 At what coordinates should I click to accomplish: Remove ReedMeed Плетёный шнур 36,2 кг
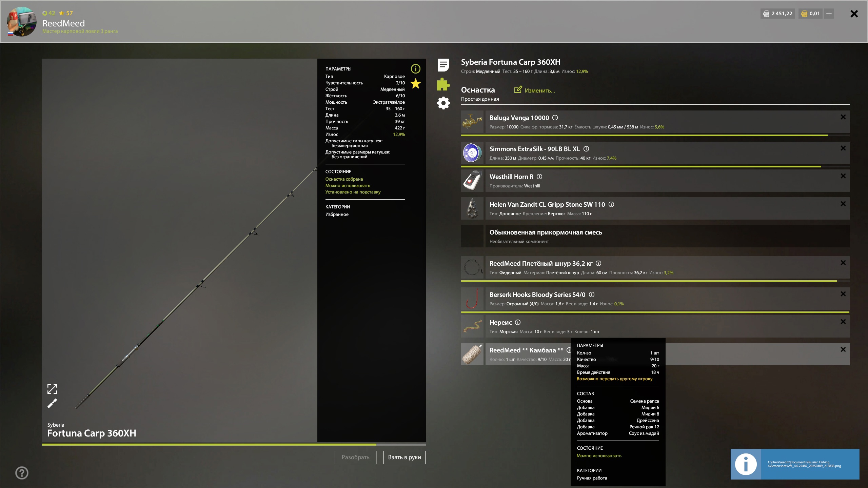tap(843, 263)
